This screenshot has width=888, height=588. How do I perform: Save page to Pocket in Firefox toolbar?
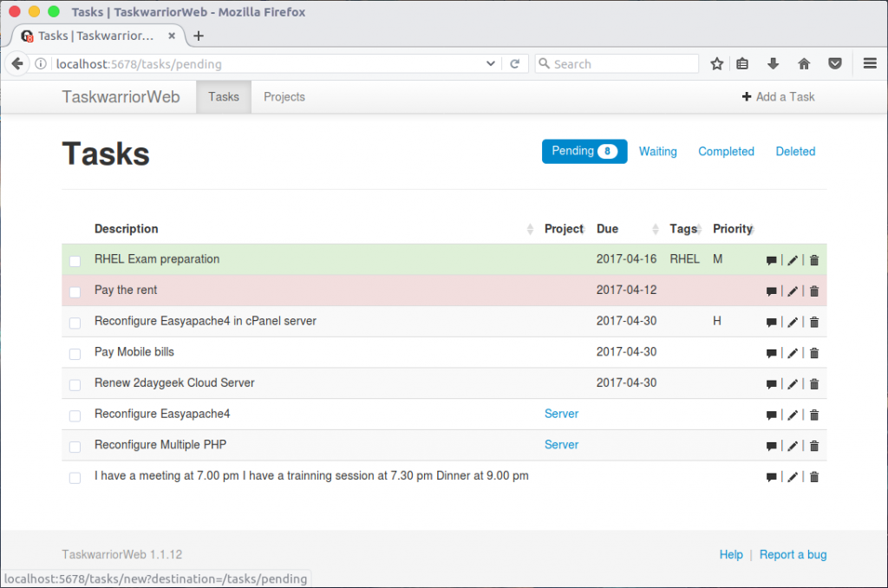(x=834, y=63)
